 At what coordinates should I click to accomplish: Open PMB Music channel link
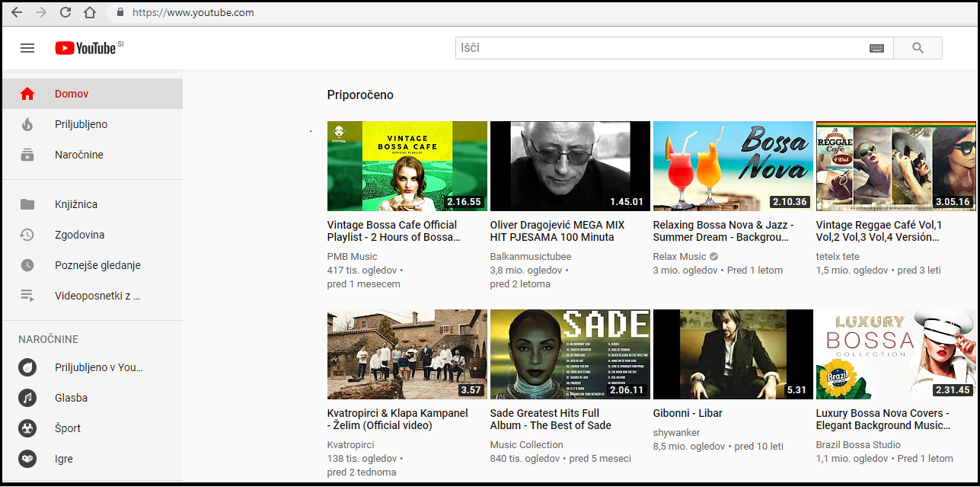pyautogui.click(x=353, y=257)
